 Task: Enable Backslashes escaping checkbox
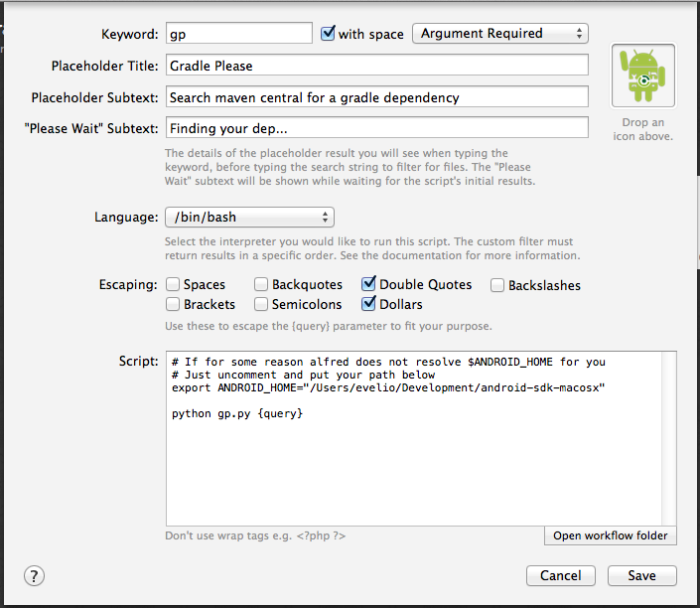tap(497, 285)
